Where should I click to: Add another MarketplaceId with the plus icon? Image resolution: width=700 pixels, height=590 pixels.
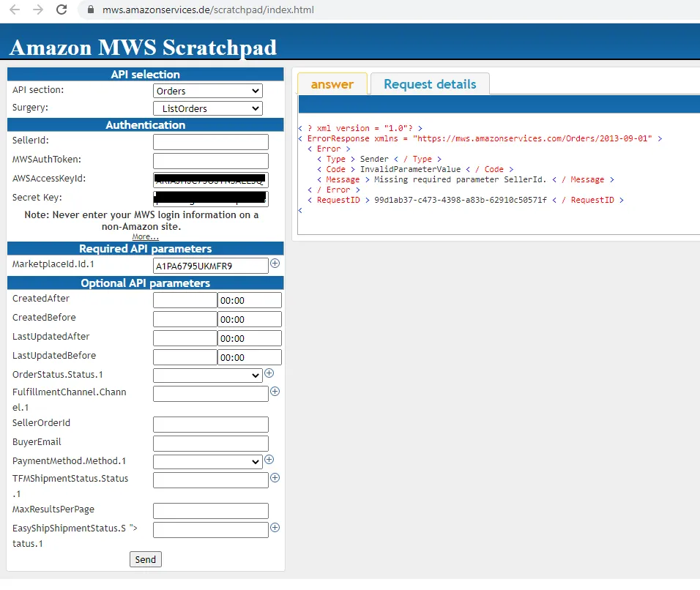coord(275,264)
